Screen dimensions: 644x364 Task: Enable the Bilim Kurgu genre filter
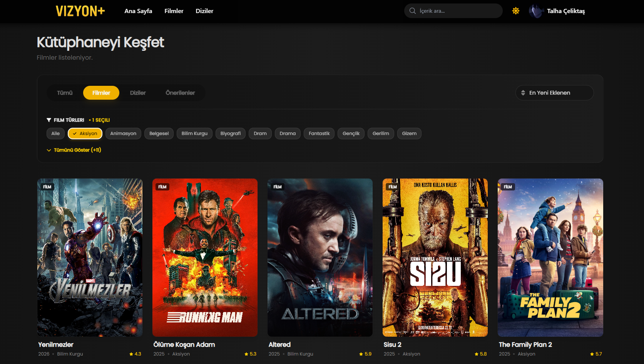coord(194,134)
